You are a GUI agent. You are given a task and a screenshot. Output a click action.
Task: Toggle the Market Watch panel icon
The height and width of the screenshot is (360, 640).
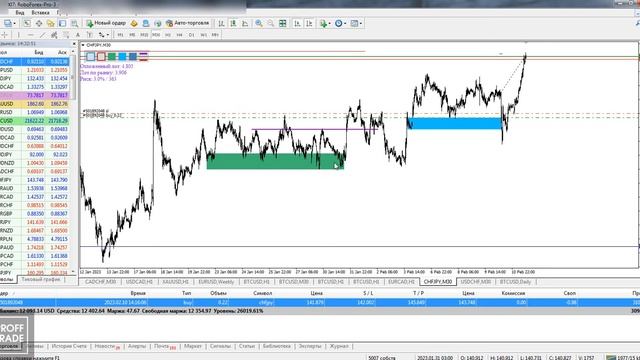27,23
